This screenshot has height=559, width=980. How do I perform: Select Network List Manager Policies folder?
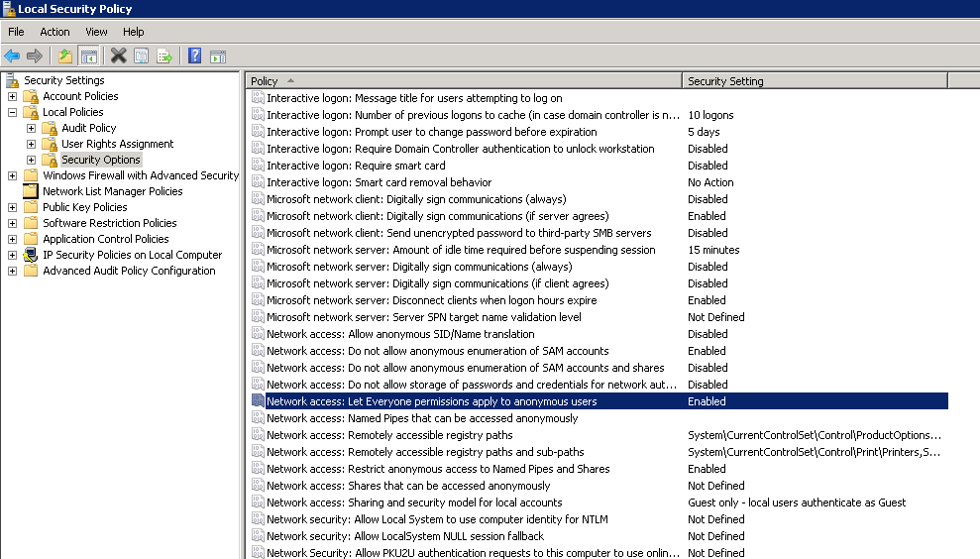click(112, 191)
